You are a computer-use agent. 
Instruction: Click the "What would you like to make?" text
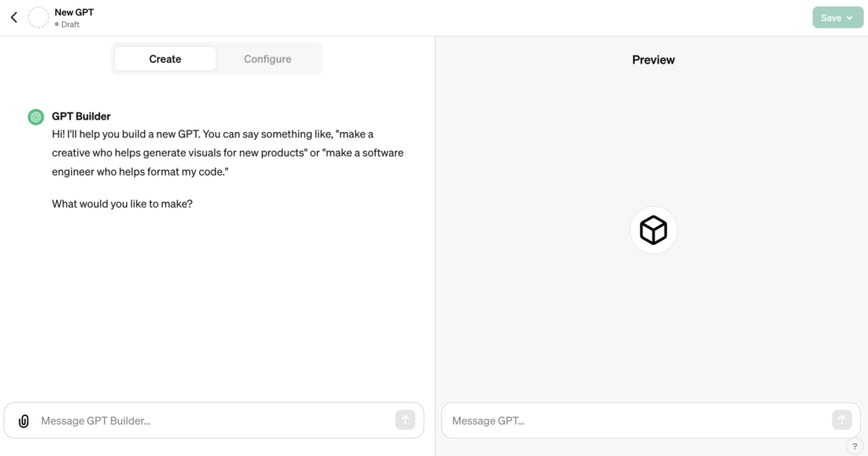[122, 203]
